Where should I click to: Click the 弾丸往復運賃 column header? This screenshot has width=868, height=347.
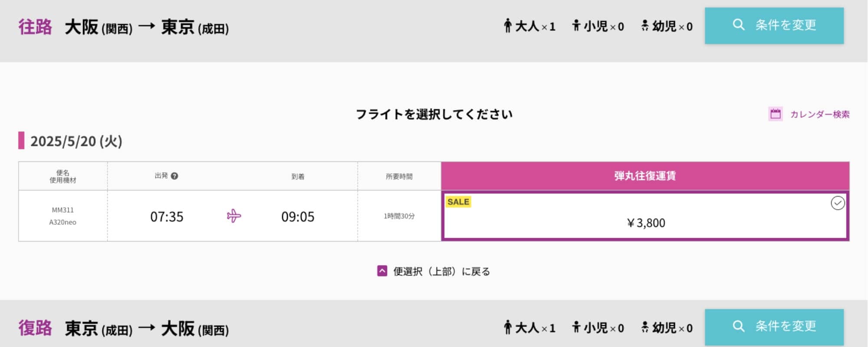(x=645, y=176)
